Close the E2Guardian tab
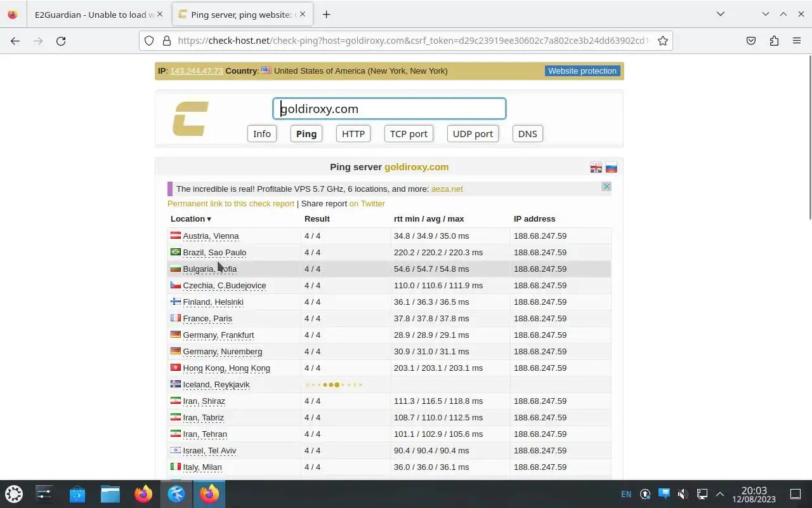Image resolution: width=812 pixels, height=508 pixels. [159, 14]
